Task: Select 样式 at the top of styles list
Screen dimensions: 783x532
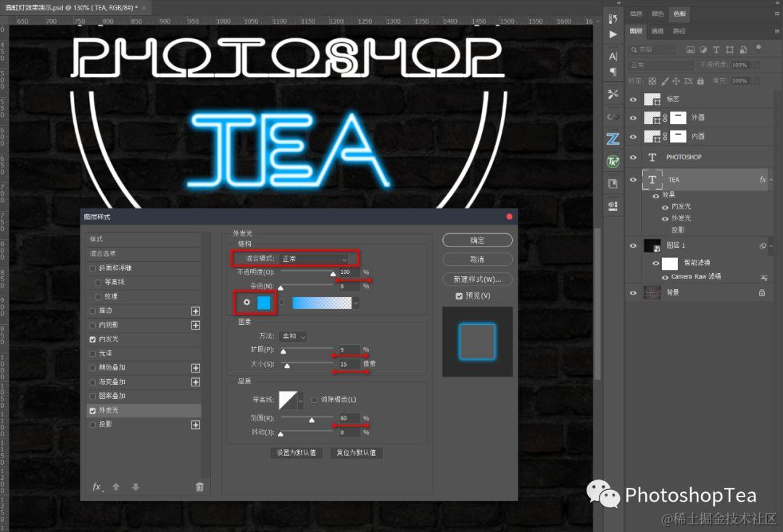Action: (145, 240)
